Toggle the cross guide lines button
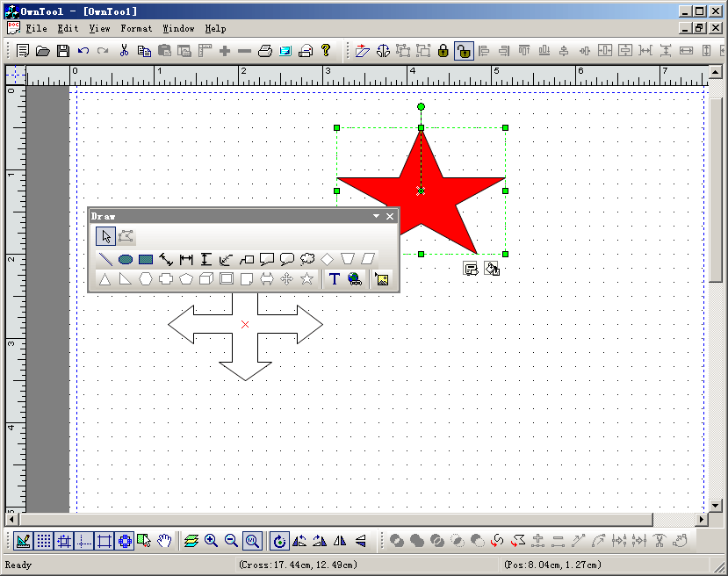Viewport: 728px width, 576px height. [84, 541]
